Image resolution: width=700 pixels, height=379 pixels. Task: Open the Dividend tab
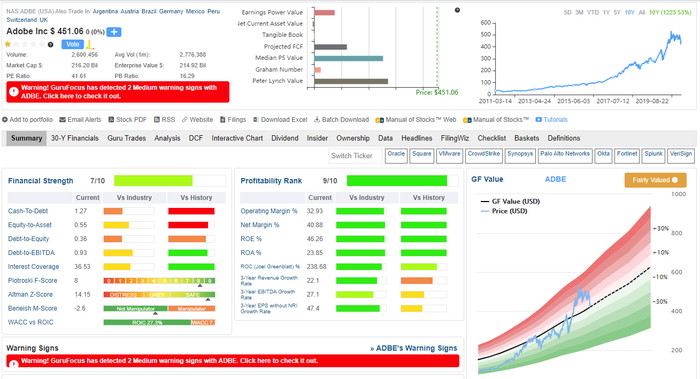[285, 138]
